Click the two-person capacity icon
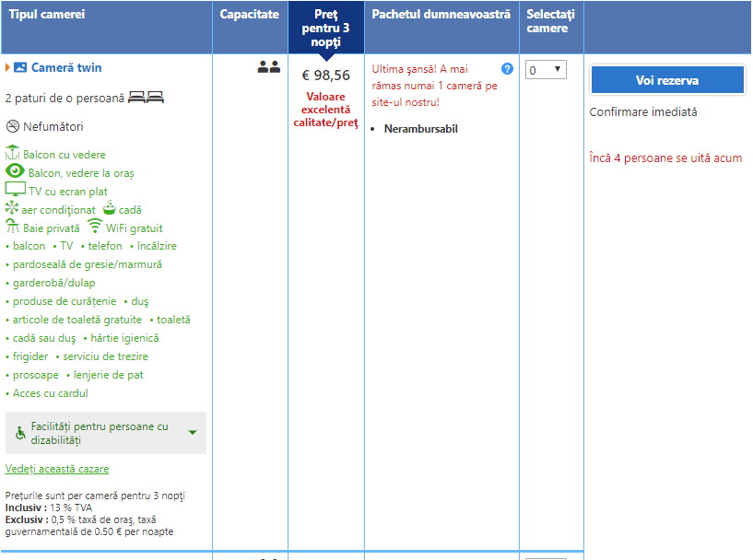The image size is (753, 560). [268, 67]
